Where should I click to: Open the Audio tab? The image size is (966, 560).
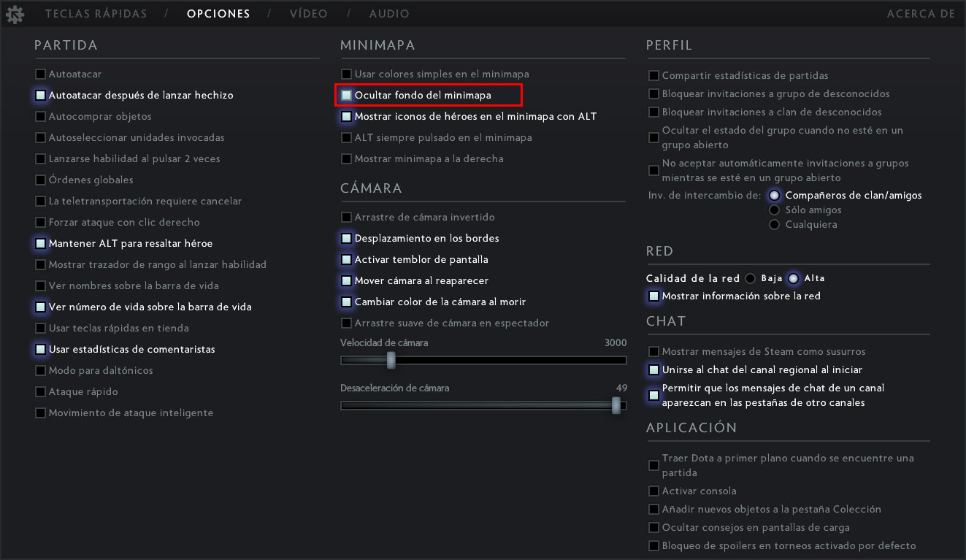[389, 14]
